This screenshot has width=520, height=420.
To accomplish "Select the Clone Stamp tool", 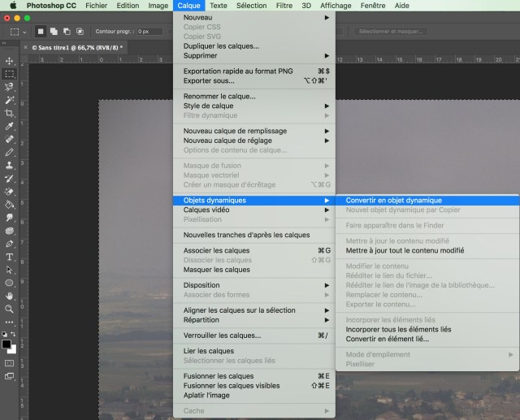I will [10, 166].
